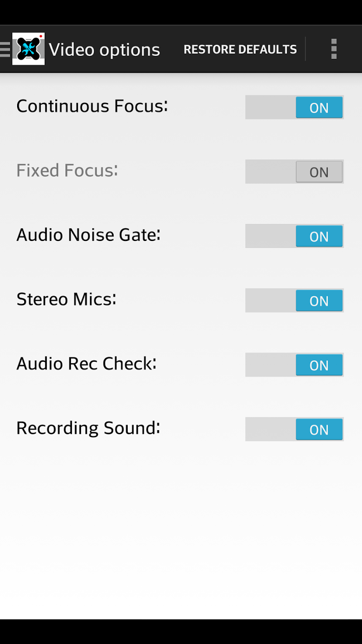The height and width of the screenshot is (644, 362).
Task: Turn off Recording Sound switch
Action: tap(294, 429)
